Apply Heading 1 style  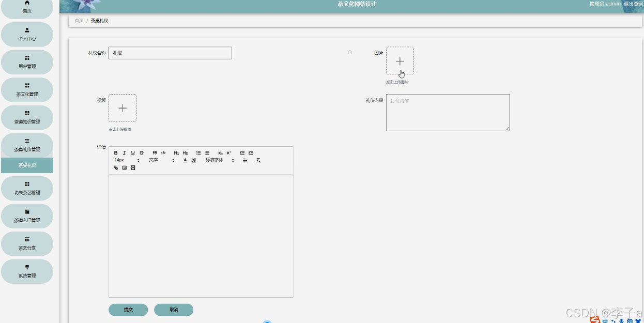176,153
